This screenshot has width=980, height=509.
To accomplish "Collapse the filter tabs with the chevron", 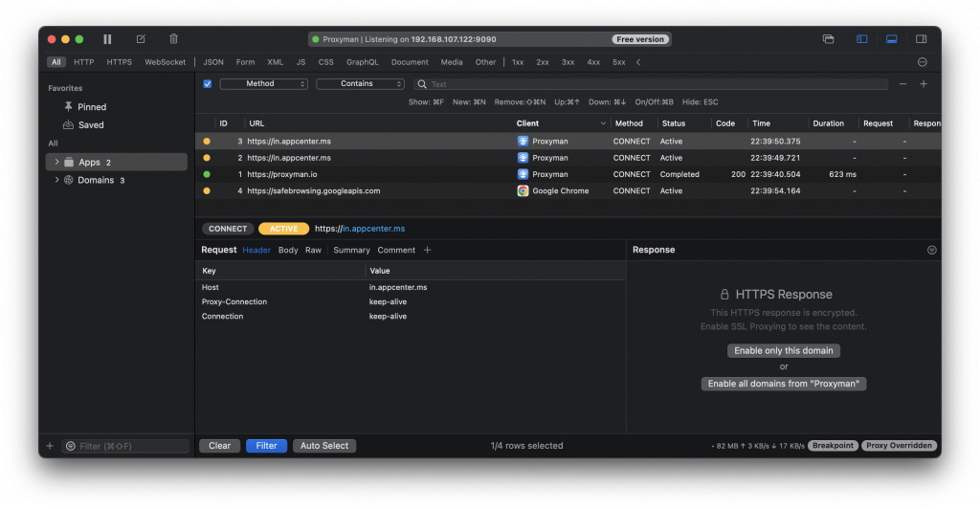I will click(638, 62).
